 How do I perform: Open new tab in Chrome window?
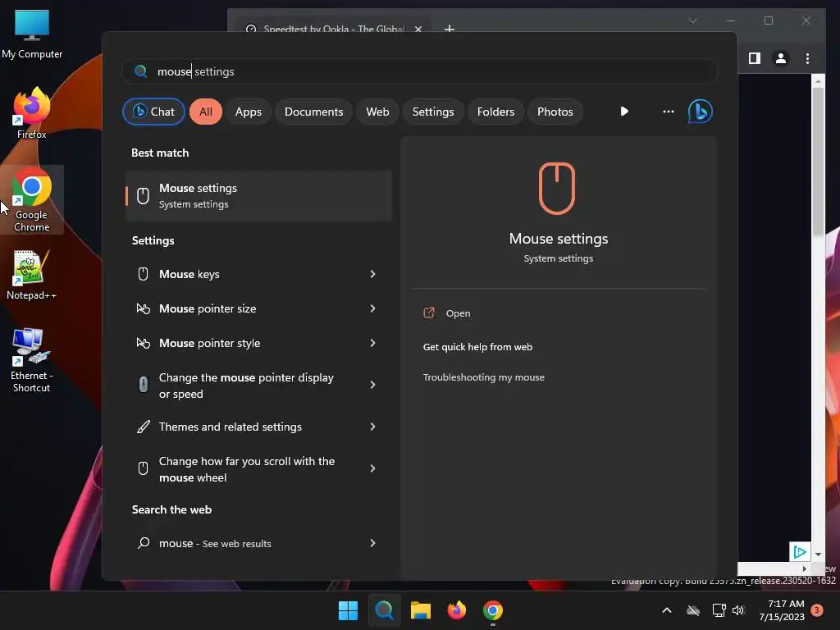(450, 29)
